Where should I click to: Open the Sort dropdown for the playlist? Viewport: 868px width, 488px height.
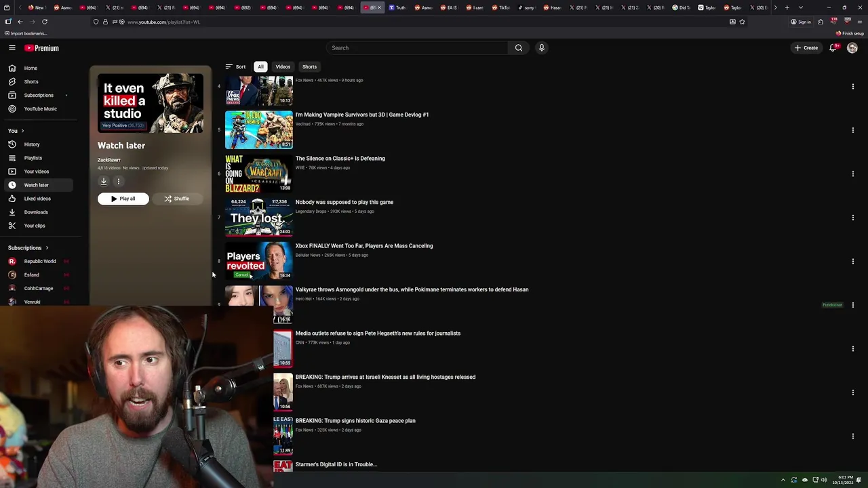235,66
